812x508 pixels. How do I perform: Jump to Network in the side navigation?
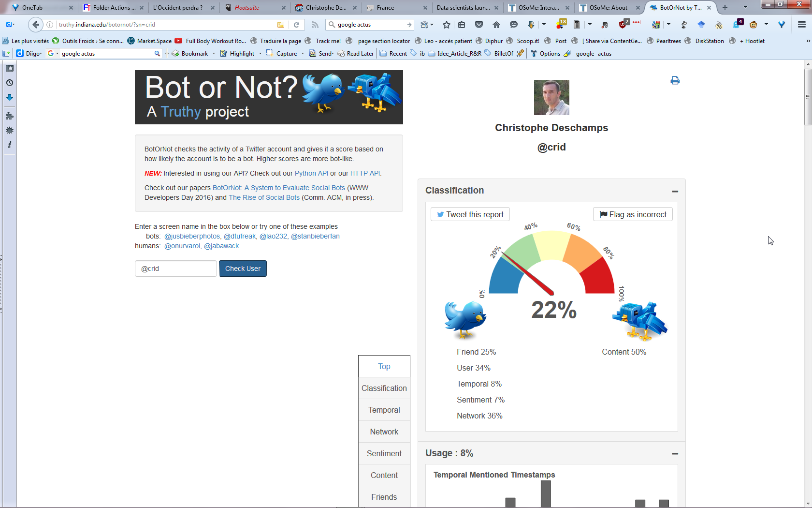(x=384, y=432)
